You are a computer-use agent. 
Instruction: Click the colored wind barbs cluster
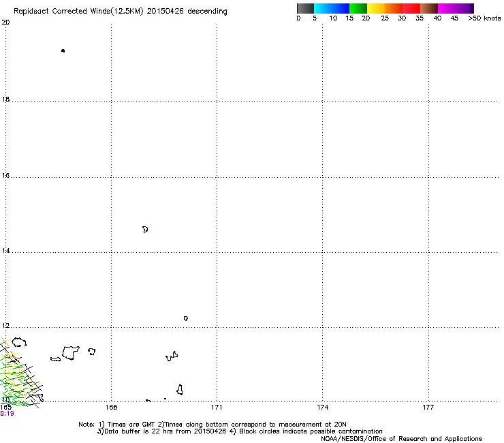point(20,373)
